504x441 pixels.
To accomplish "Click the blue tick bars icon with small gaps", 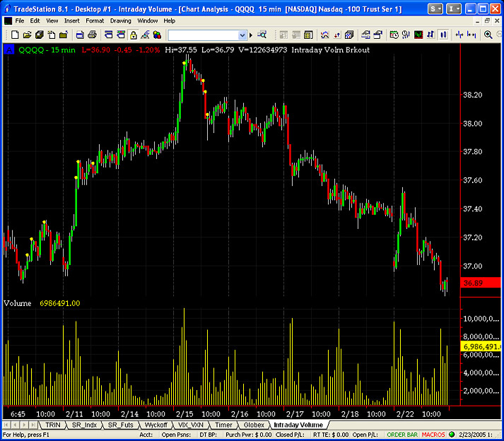I will pyautogui.click(x=459, y=35).
